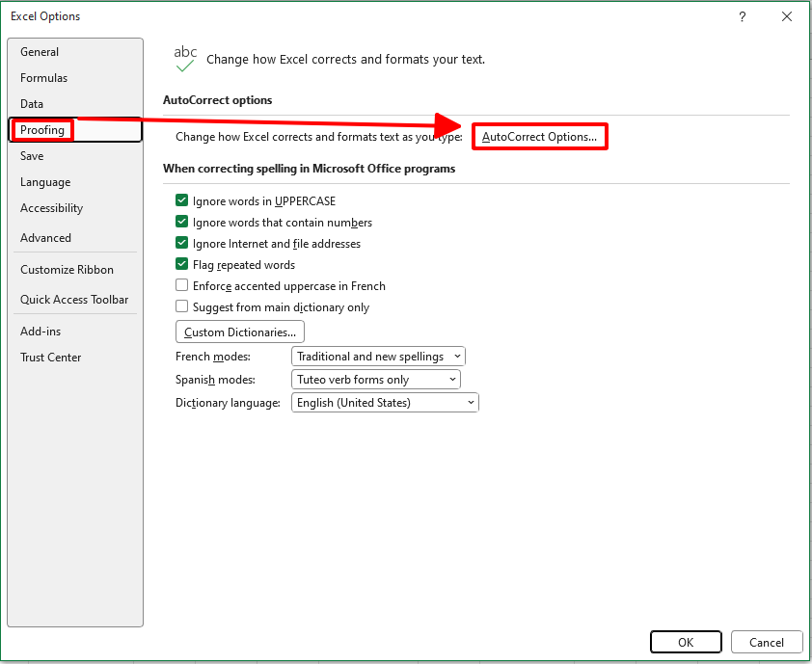Click the 'When correcting spelling' section heading
Screen dimensions: 812x664
(310, 169)
